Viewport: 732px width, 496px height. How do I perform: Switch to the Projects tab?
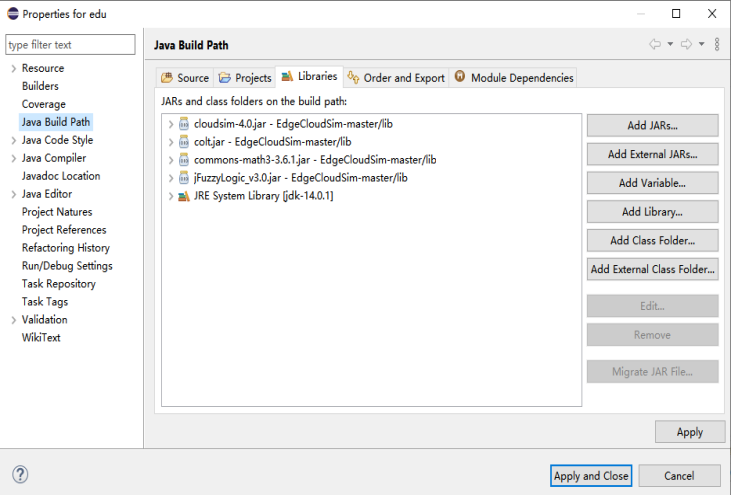(x=245, y=78)
